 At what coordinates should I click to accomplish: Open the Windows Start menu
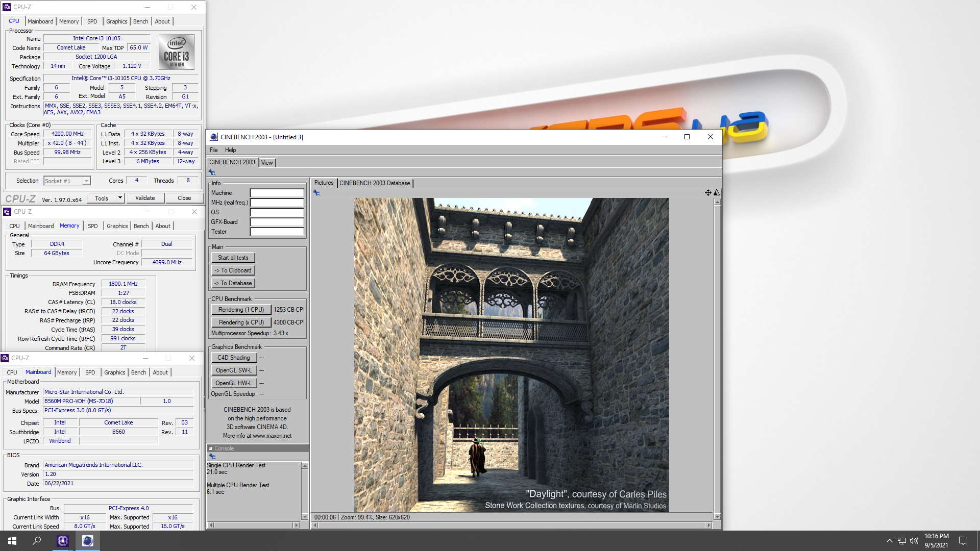click(x=12, y=541)
